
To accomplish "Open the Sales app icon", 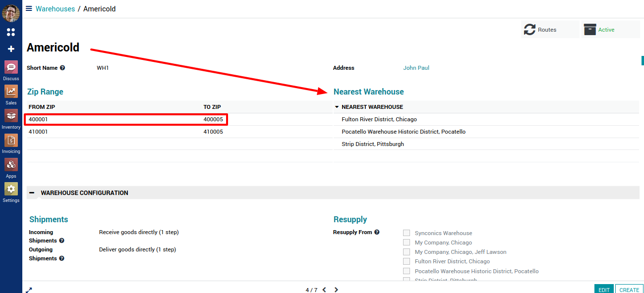I will coord(11,92).
